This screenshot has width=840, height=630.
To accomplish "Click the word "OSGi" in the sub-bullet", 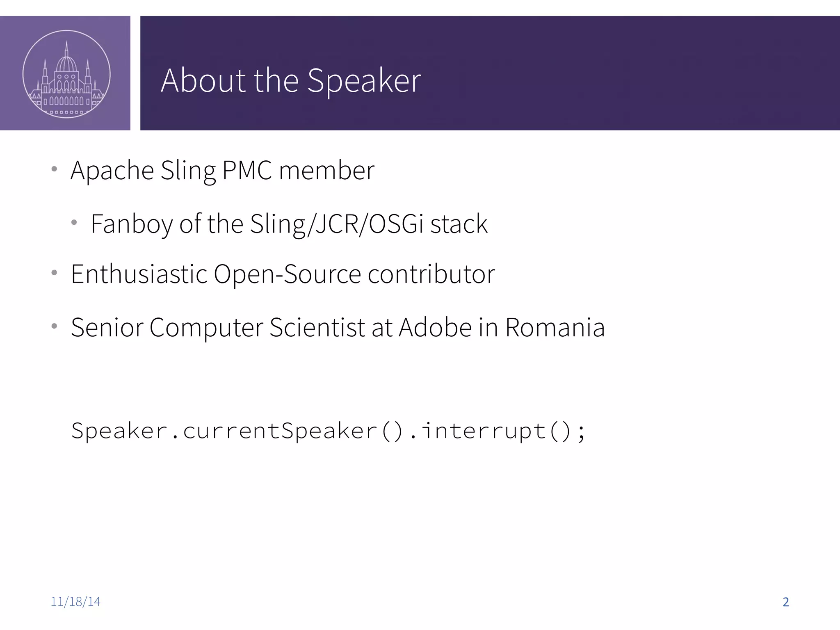I will pyautogui.click(x=396, y=224).
